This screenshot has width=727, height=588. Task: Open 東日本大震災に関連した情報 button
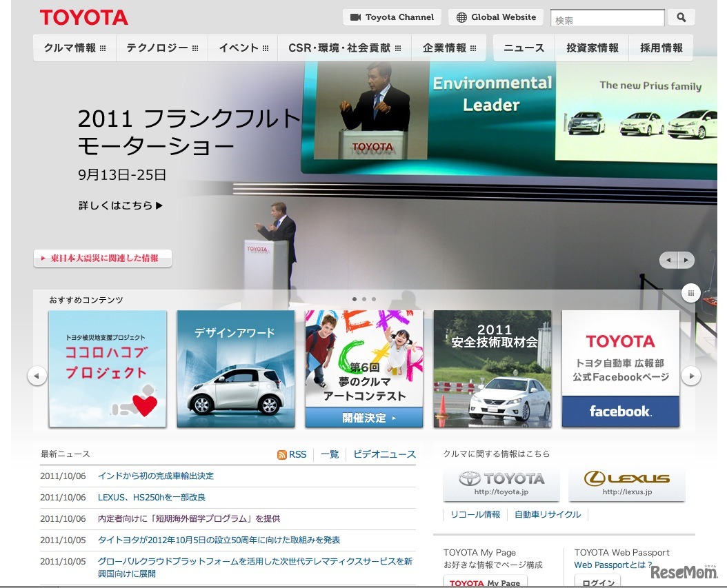tap(103, 258)
